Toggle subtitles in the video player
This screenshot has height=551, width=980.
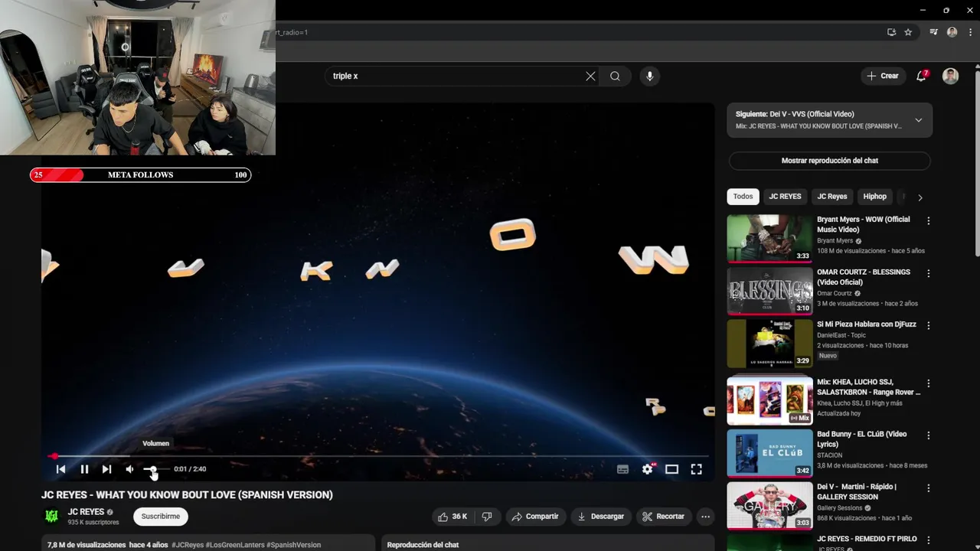[x=622, y=469]
